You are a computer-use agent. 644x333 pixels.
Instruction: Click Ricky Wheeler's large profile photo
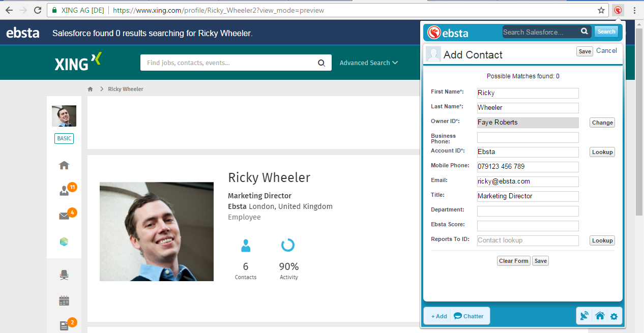pos(157,231)
